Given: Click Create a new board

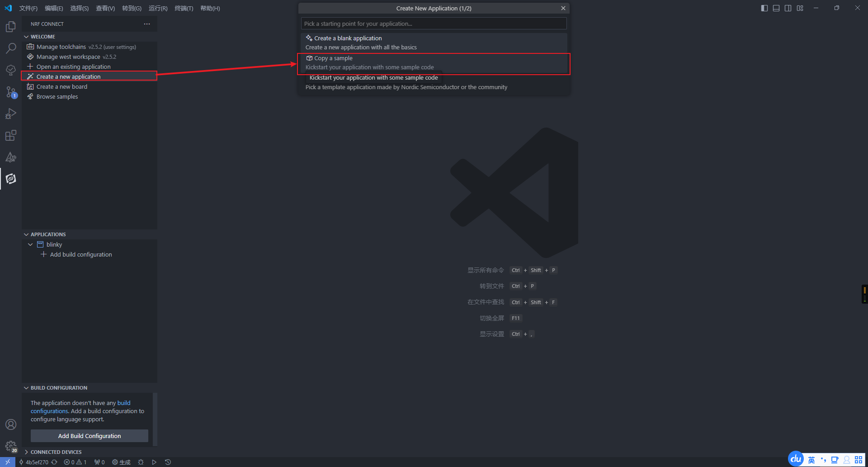Looking at the screenshot, I should point(90,86).
